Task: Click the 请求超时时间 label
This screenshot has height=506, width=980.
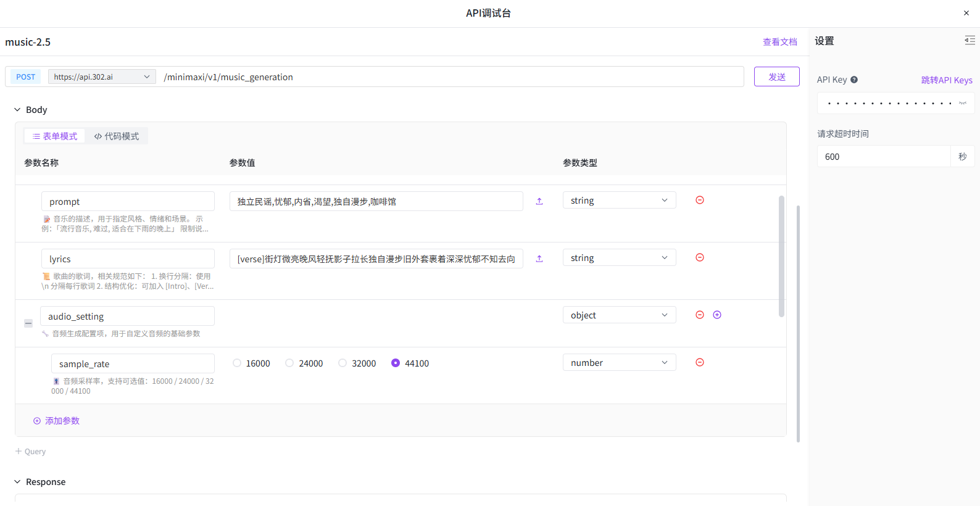Action: coord(843,133)
